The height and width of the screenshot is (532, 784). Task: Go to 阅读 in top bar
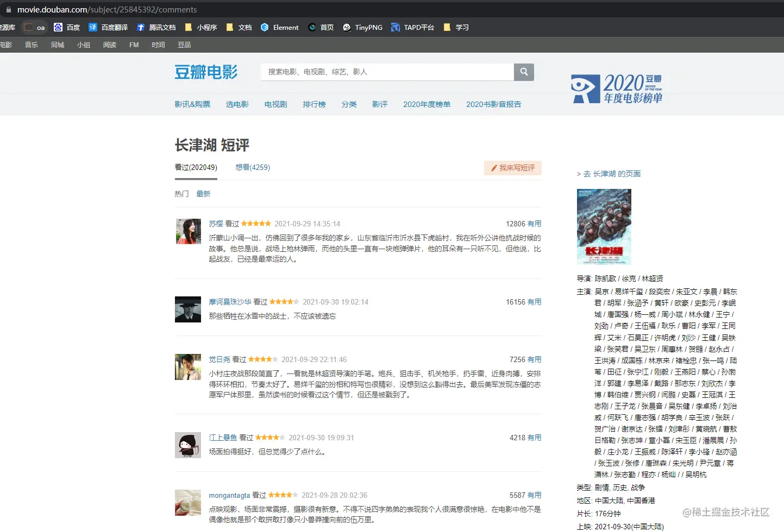(x=110, y=45)
